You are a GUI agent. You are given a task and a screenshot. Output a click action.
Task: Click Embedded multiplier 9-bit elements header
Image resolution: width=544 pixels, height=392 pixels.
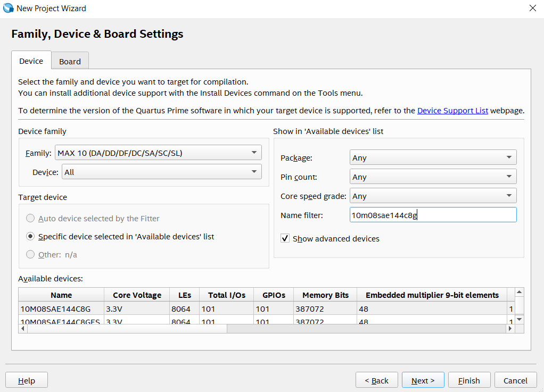pyautogui.click(x=432, y=295)
